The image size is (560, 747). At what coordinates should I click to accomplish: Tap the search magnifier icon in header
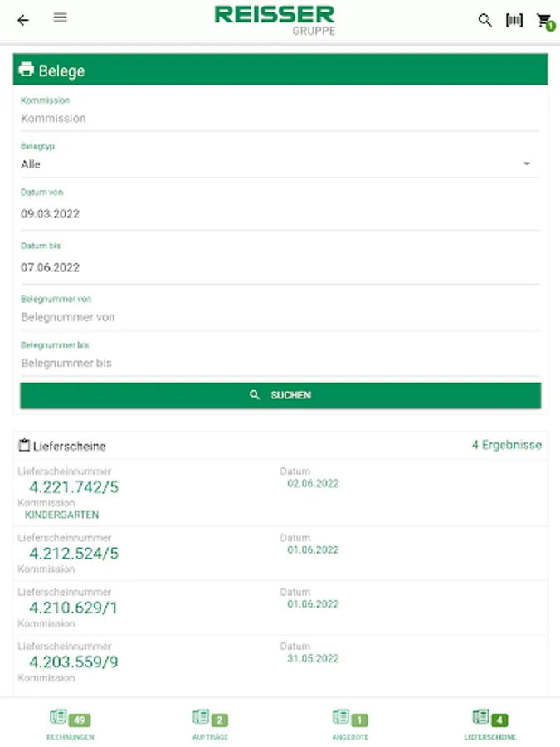coord(485,20)
